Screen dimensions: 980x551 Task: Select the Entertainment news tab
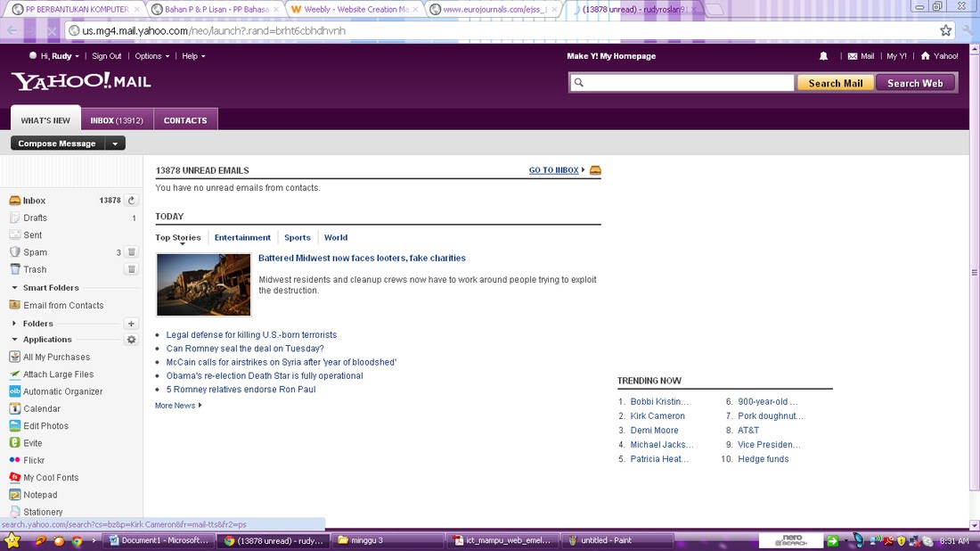point(242,238)
